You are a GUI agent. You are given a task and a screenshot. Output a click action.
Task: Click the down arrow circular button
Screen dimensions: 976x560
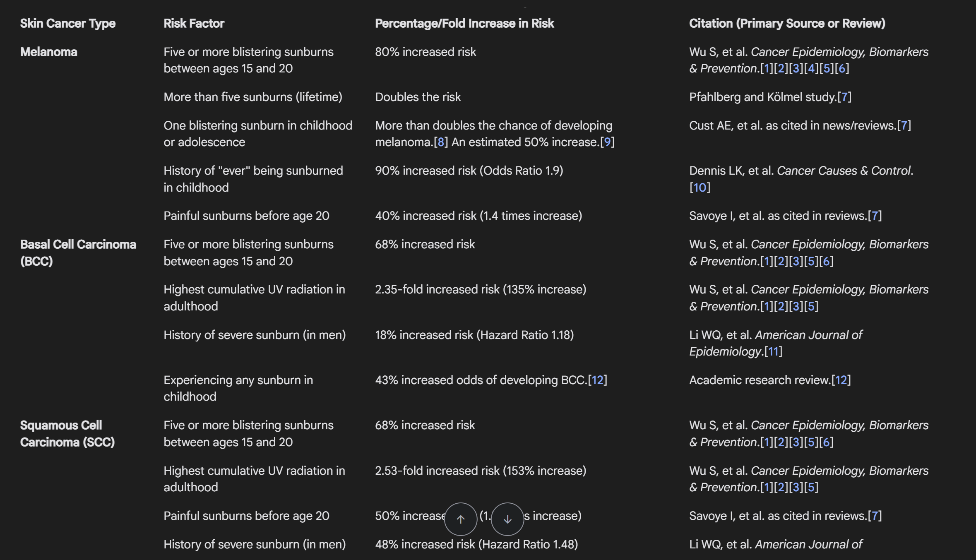[507, 519]
